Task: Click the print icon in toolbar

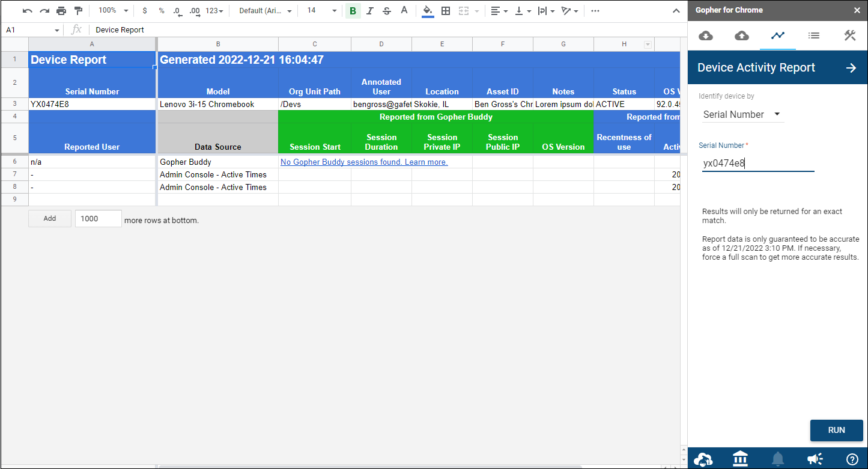Action: click(61, 11)
